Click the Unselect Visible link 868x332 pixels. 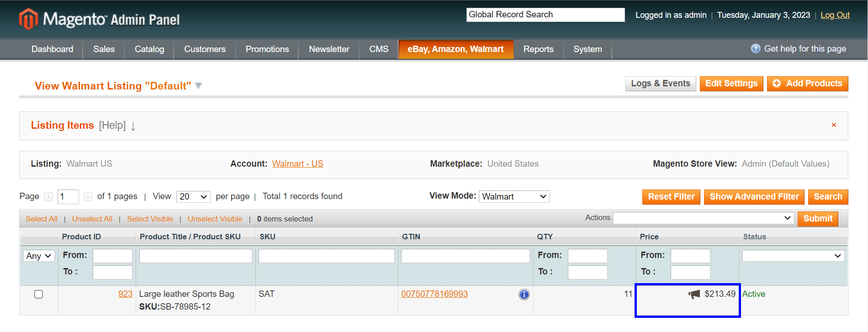pyautogui.click(x=215, y=219)
